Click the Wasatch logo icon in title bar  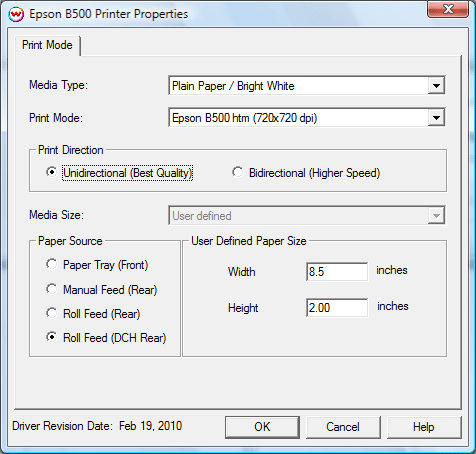point(16,14)
